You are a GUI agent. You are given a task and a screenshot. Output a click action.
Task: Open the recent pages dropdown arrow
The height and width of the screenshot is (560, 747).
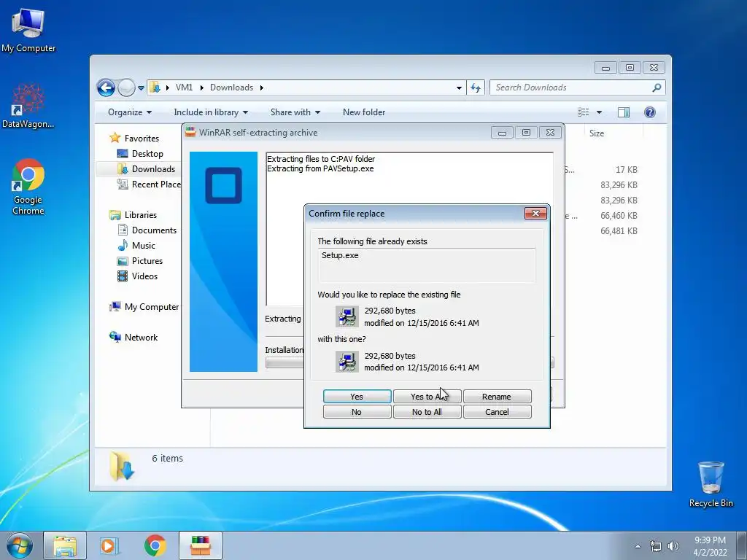tap(141, 88)
